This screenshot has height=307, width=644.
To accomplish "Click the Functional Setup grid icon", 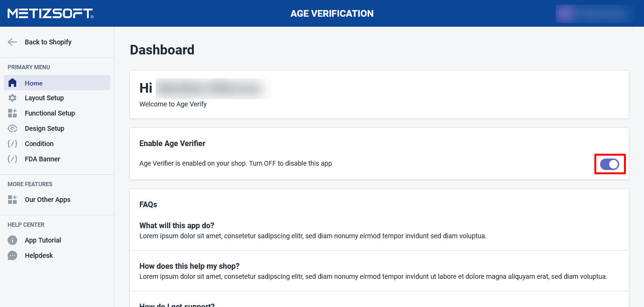I will (12, 113).
